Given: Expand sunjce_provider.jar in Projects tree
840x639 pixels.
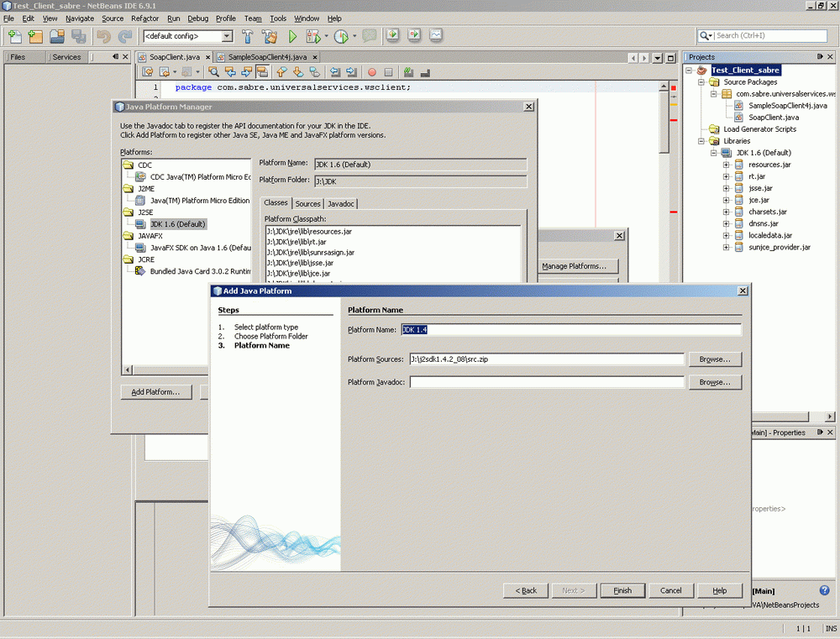Looking at the screenshot, I should coord(727,247).
